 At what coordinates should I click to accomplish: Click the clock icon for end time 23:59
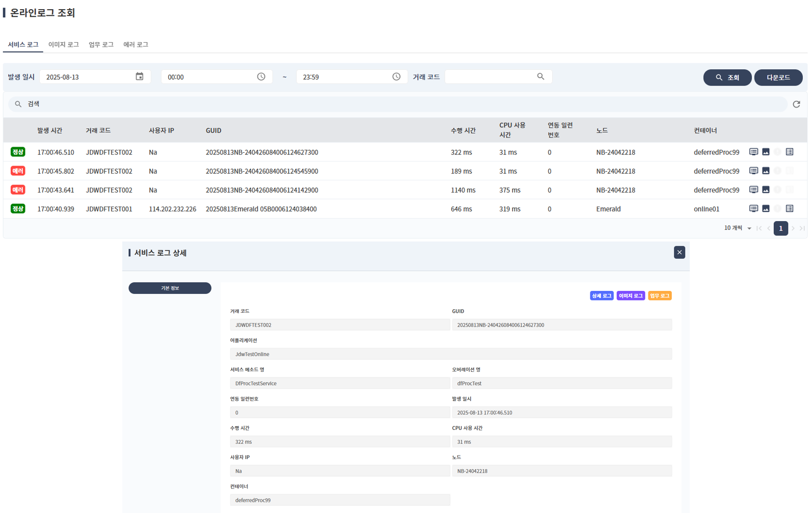(396, 76)
